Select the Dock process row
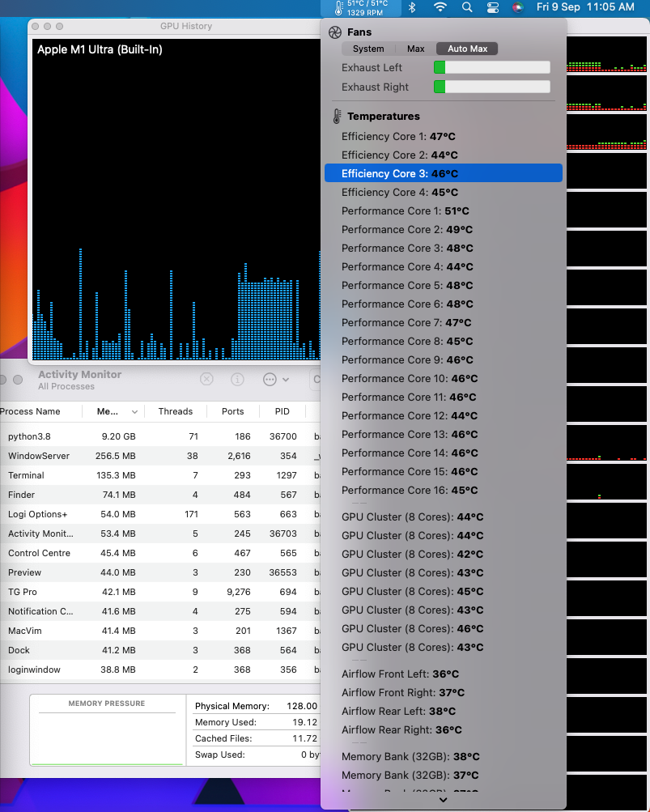This screenshot has width=650, height=812. 160,650
